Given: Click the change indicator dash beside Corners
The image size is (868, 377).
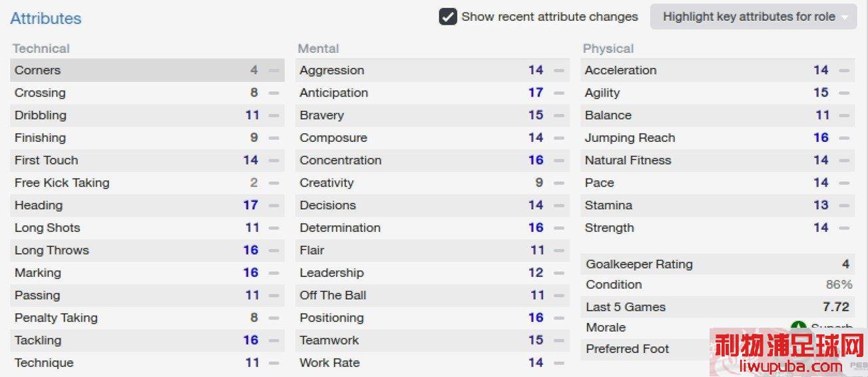Looking at the screenshot, I should (274, 70).
